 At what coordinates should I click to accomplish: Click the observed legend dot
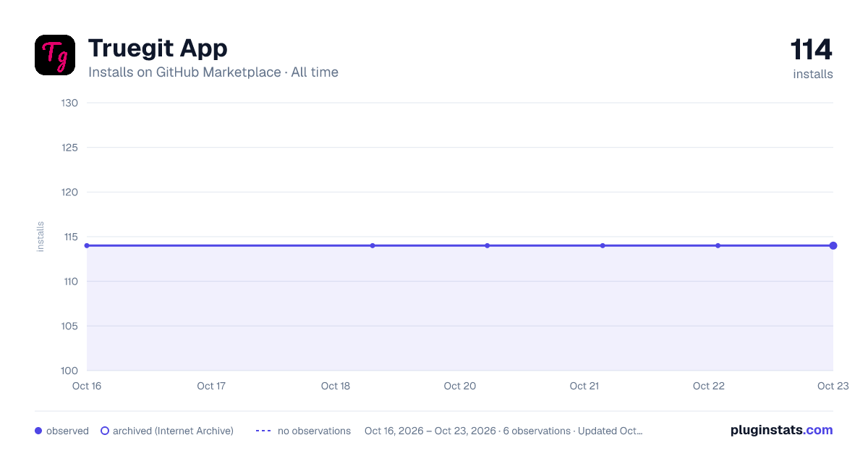[38, 431]
